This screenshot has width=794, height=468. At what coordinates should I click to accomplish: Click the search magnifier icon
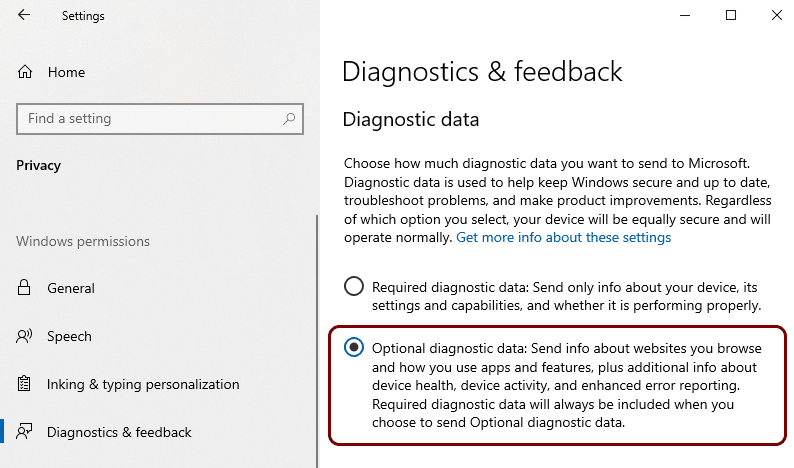click(x=289, y=119)
